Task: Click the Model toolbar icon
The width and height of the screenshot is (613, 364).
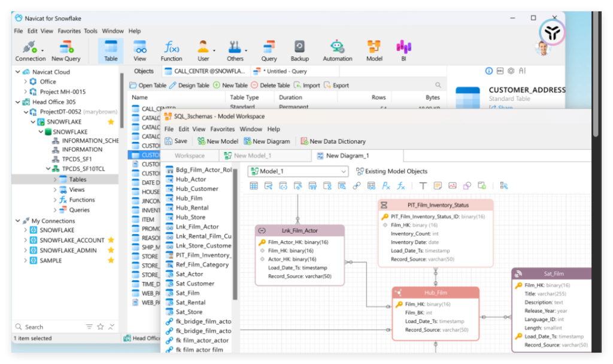Action: click(x=374, y=51)
